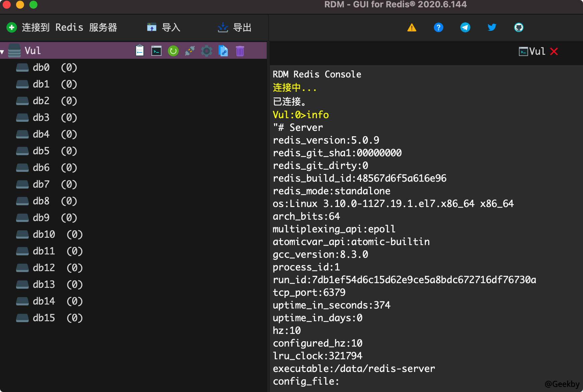Duplicate the Vul connection
Screen dimensions: 583x392
point(223,50)
